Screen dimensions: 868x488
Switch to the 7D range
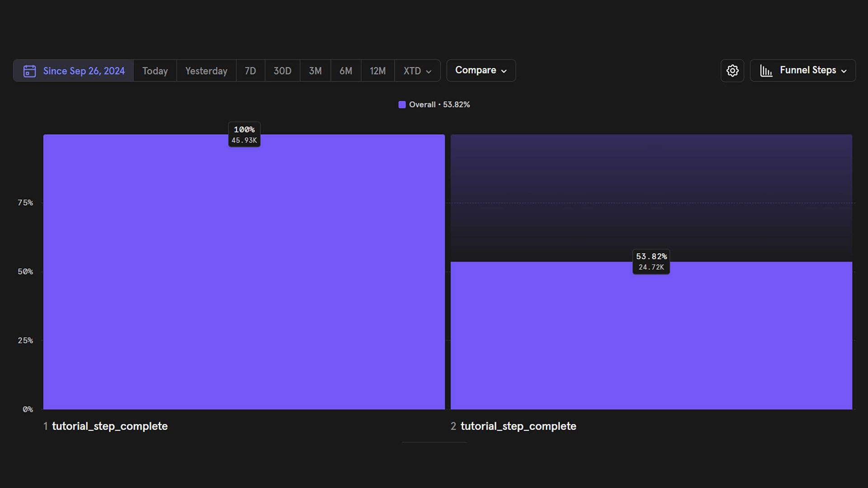coord(250,71)
